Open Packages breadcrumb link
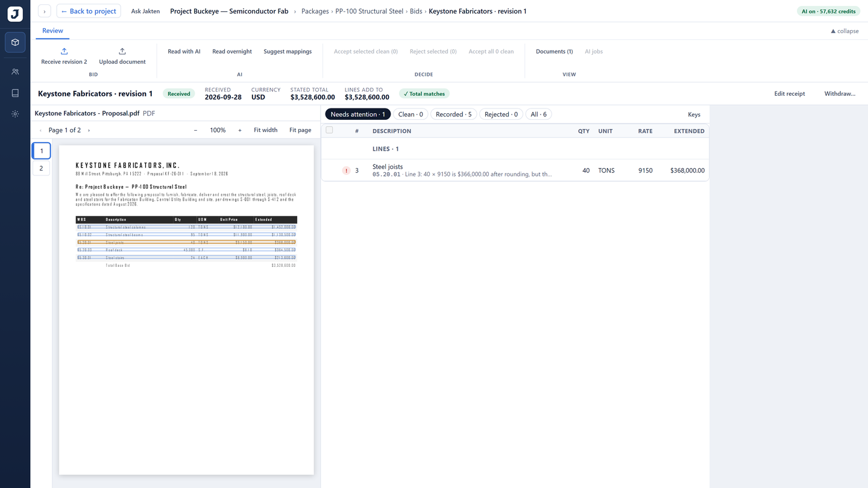868x488 pixels. pos(315,11)
